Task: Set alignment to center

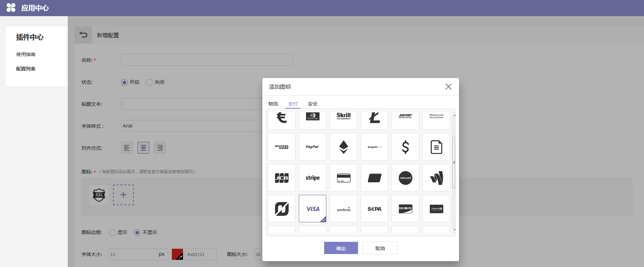Action: [x=143, y=148]
